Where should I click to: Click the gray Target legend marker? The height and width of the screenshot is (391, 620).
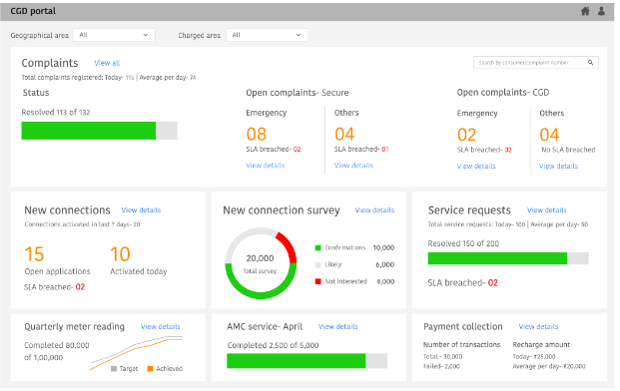[x=114, y=369]
